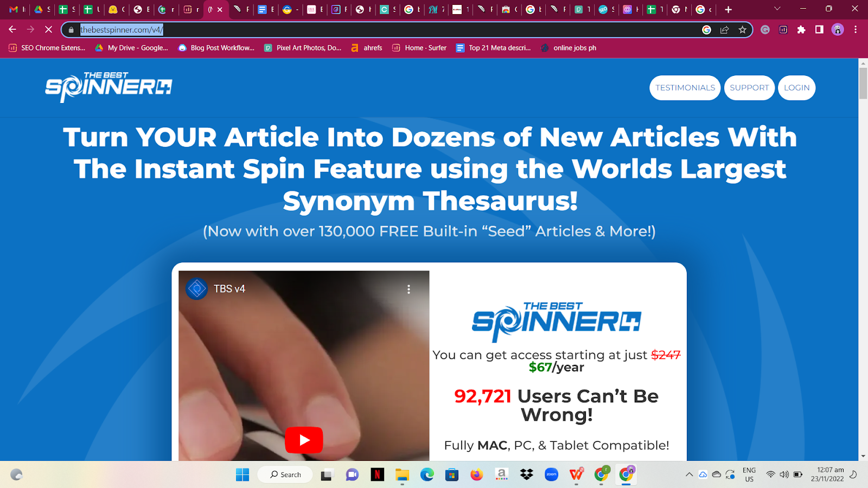Open the Surfer extension in the toolbar
This screenshot has height=488, width=868.
783,30
